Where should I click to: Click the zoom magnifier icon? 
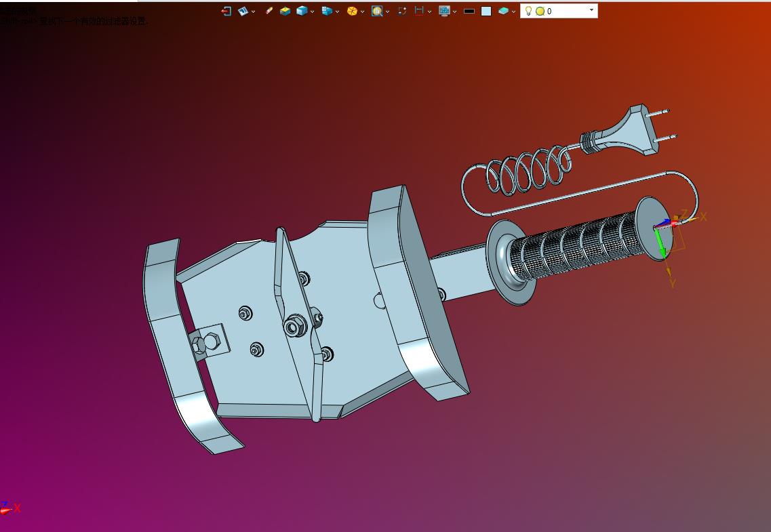pos(377,12)
